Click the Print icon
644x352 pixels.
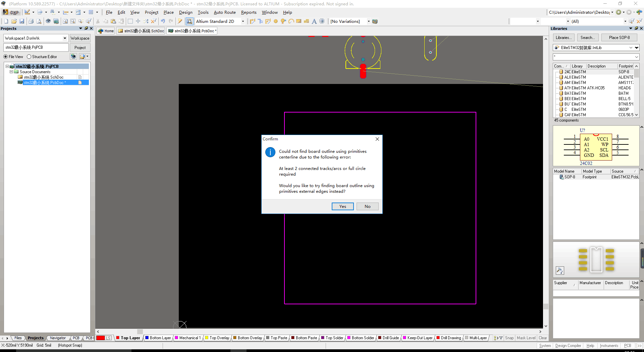[31, 21]
